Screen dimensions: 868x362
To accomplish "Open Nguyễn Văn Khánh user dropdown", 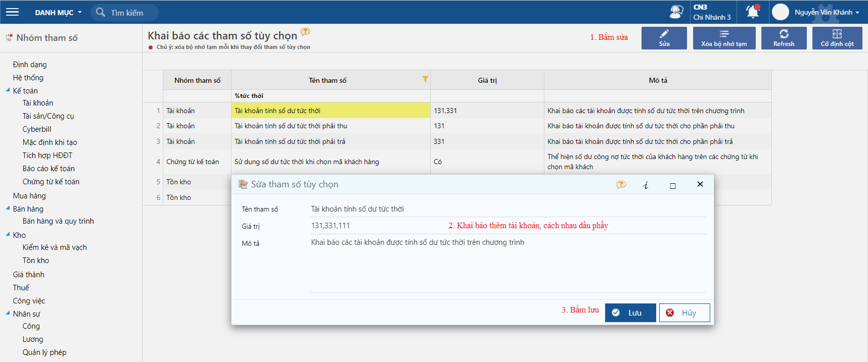I will tap(826, 12).
